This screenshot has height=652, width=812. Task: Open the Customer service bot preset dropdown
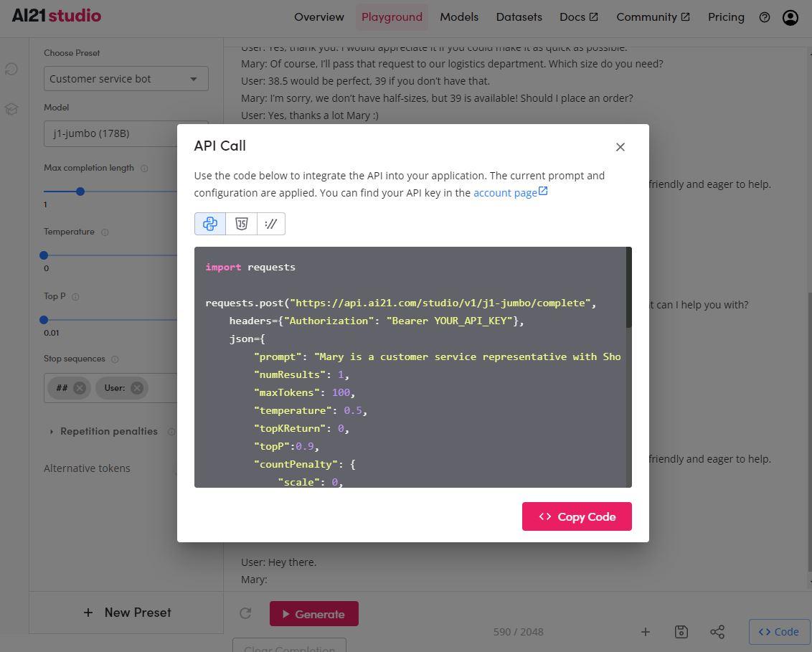click(x=126, y=79)
